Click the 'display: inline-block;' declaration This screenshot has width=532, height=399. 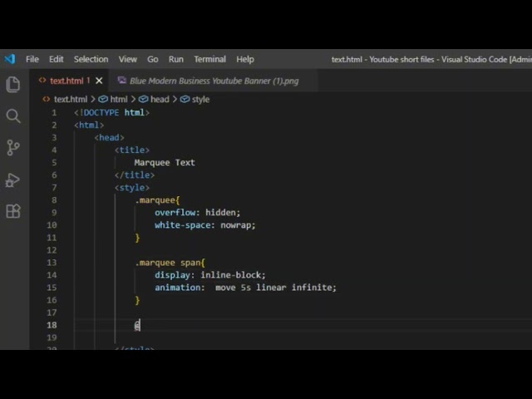point(210,275)
